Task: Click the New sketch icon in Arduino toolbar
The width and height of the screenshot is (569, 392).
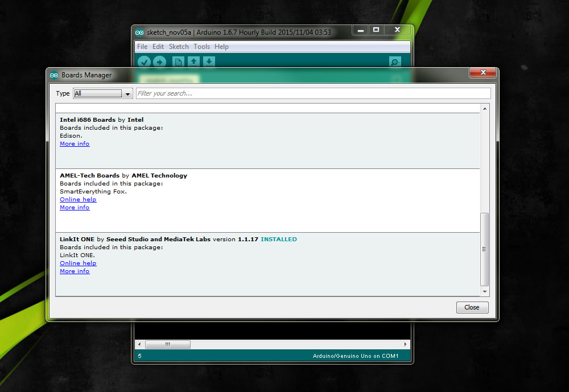Action: 178,61
